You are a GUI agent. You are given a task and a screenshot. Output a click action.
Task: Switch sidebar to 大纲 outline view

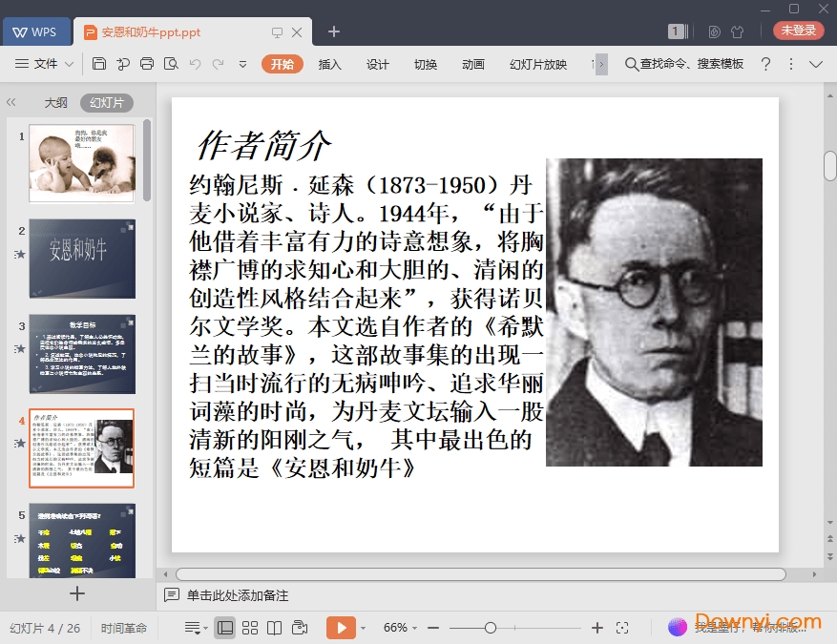point(55,103)
